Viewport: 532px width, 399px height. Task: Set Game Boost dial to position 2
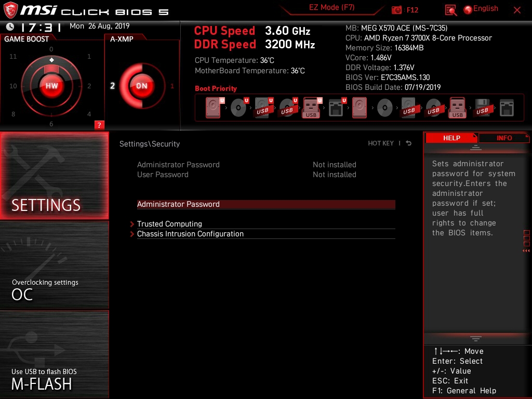(89, 86)
